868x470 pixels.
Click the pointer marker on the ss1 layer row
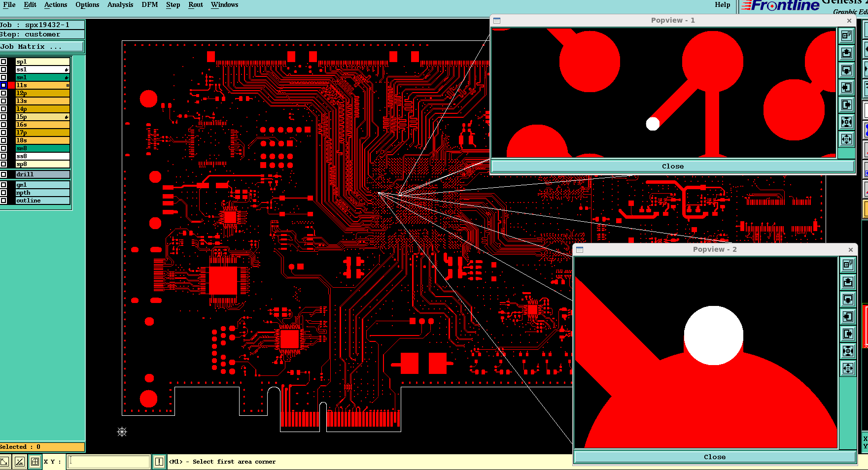coord(67,69)
